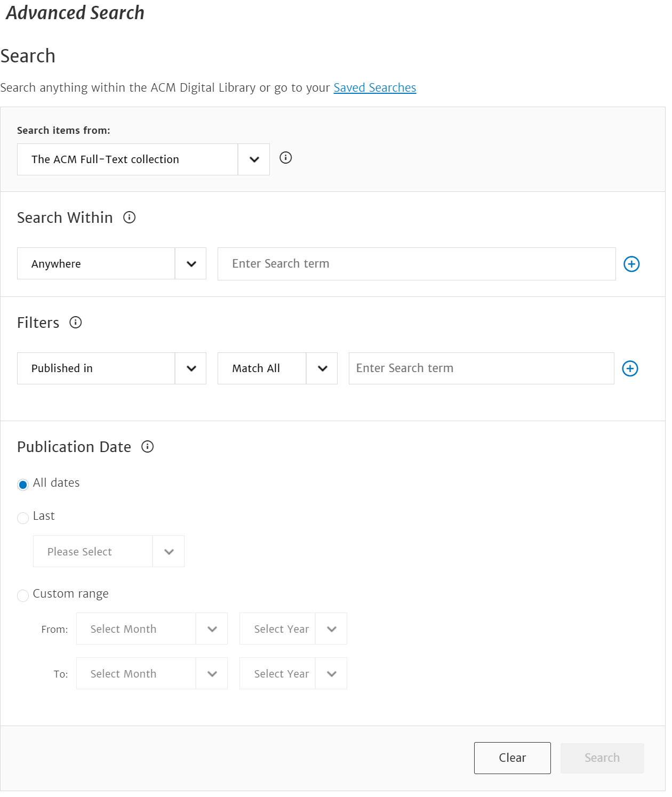This screenshot has height=797, width=672.
Task: Select the Custom range radio button
Action: [23, 595]
